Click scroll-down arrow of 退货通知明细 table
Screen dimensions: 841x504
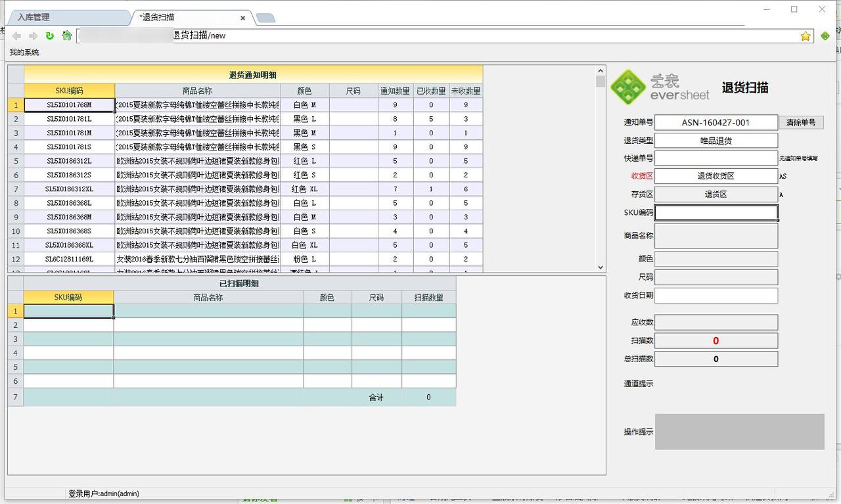click(601, 267)
